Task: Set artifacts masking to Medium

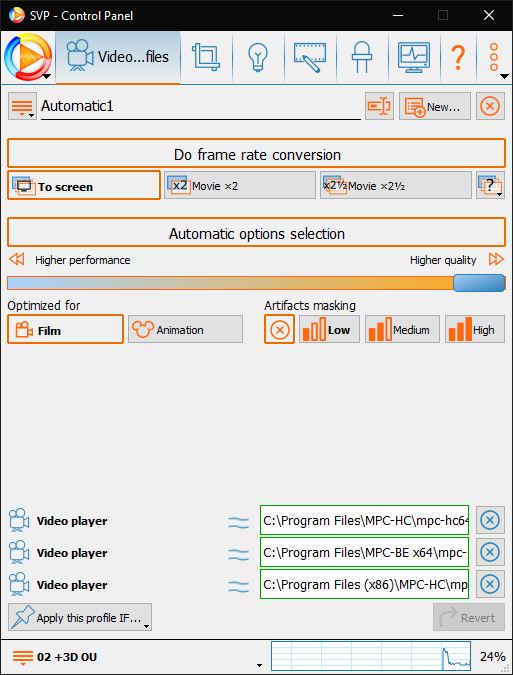Action: (402, 329)
